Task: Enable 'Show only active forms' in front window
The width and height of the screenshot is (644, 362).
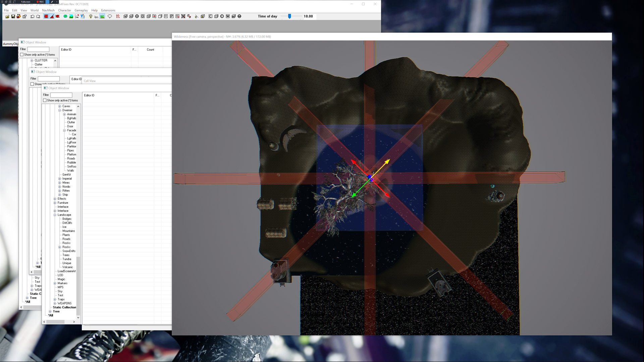Action: (x=45, y=100)
